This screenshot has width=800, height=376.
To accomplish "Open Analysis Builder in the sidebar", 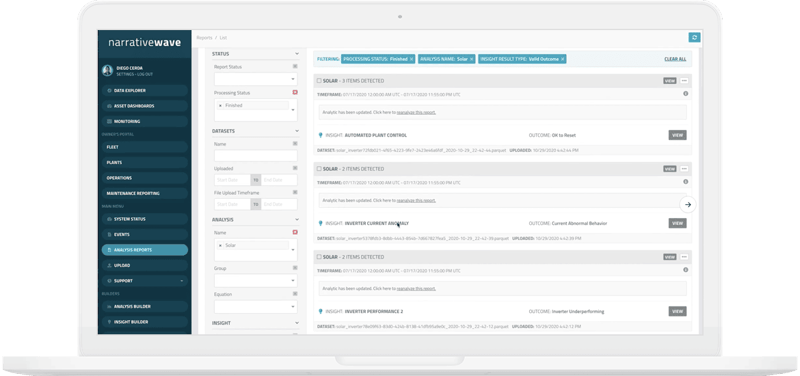I will click(145, 307).
